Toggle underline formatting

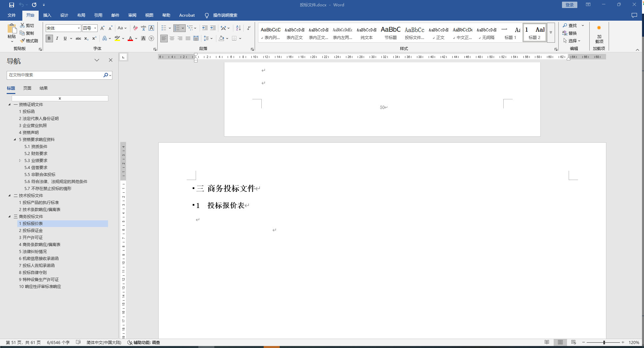pos(65,38)
